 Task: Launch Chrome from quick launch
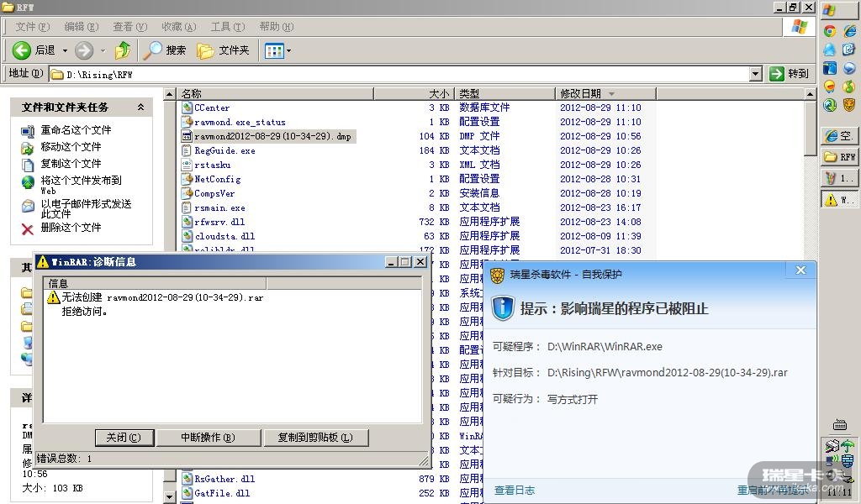[830, 31]
